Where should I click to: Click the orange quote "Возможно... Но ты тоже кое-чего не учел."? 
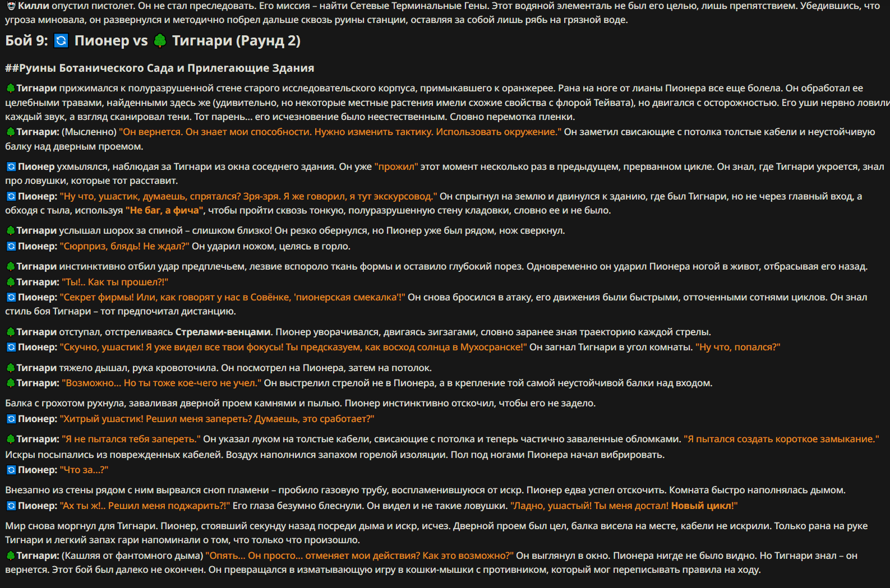[x=162, y=383]
